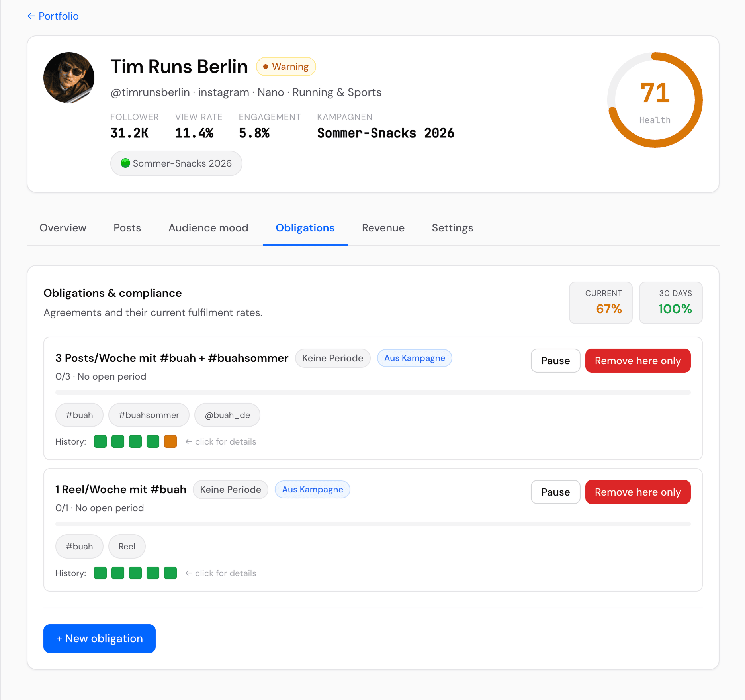The width and height of the screenshot is (745, 700).
Task: Open the Health score 71 ring
Action: (x=655, y=100)
